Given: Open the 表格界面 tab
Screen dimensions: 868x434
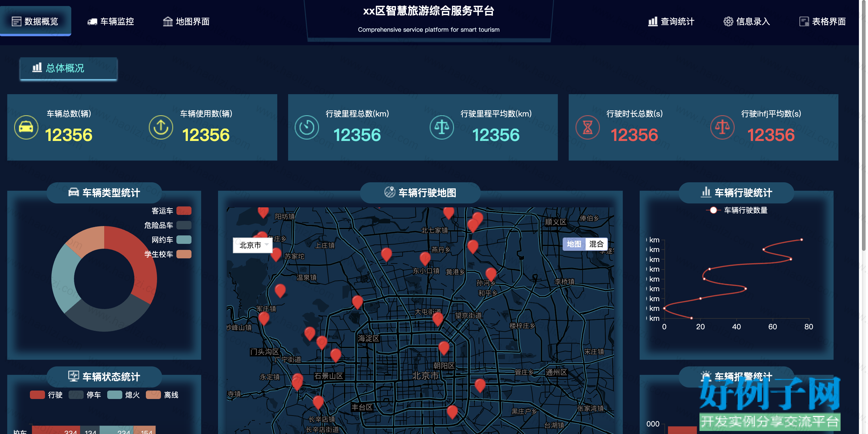Looking at the screenshot, I should coord(822,21).
